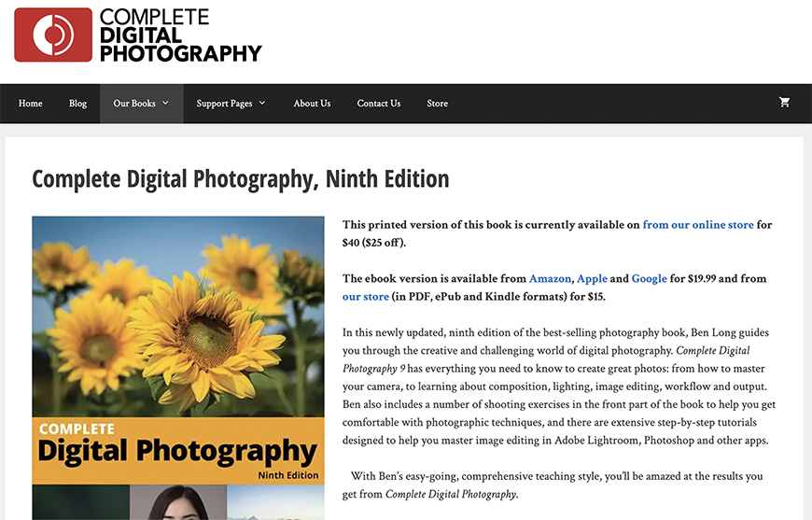This screenshot has width=812, height=520.
Task: Follow the 'our store' link
Action: (x=366, y=297)
